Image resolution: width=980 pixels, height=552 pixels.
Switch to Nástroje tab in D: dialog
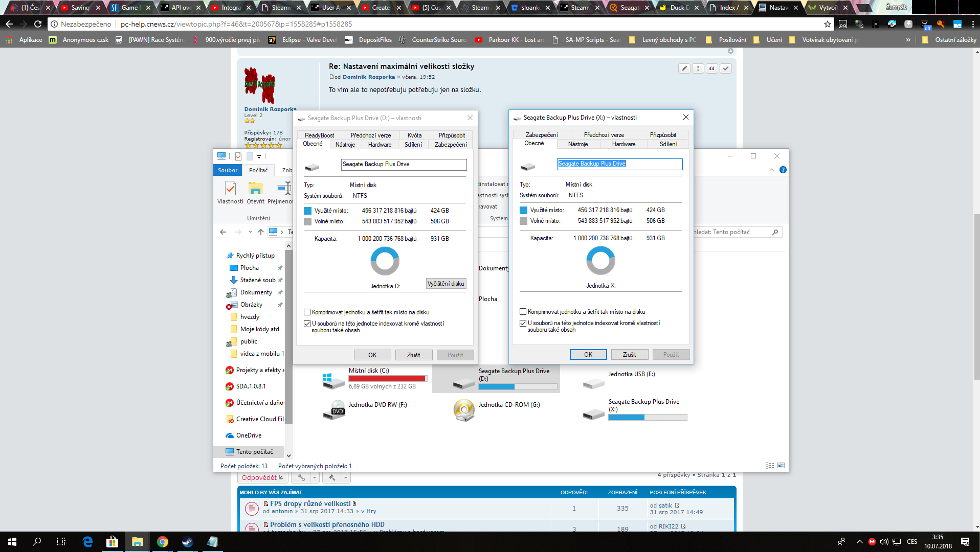(345, 145)
